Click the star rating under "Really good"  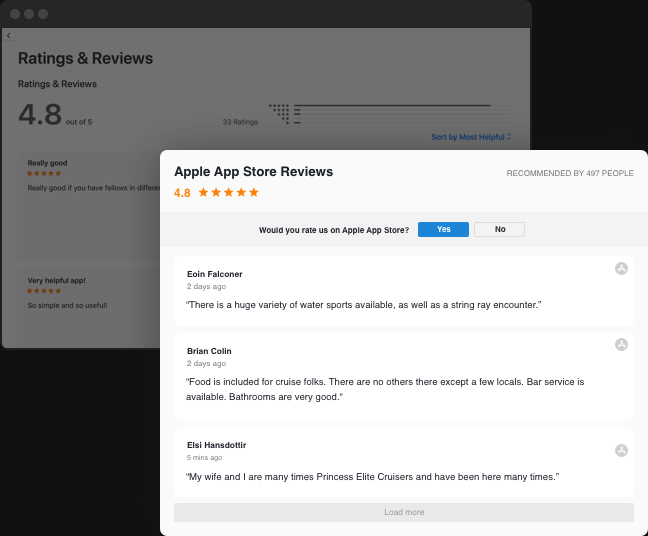click(44, 174)
